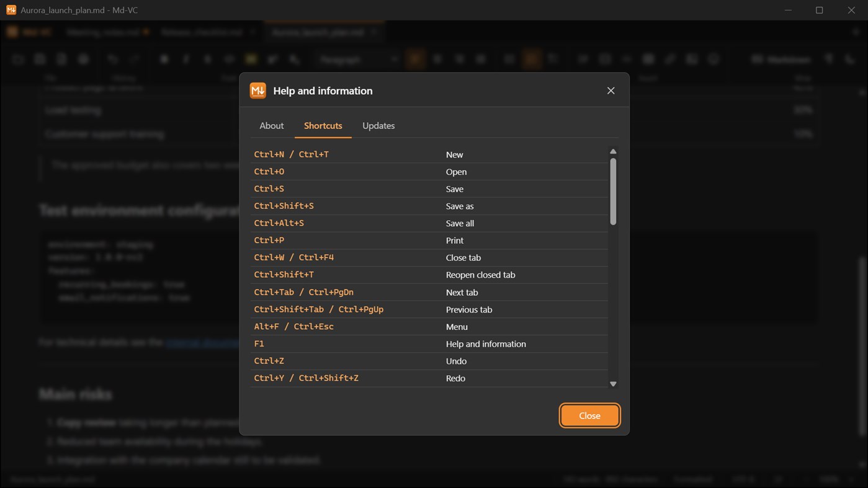Select the "Ctrl+Y / Ctrl+Shift+Z" shortcut text
Screen dimensions: 868x488
(x=306, y=378)
